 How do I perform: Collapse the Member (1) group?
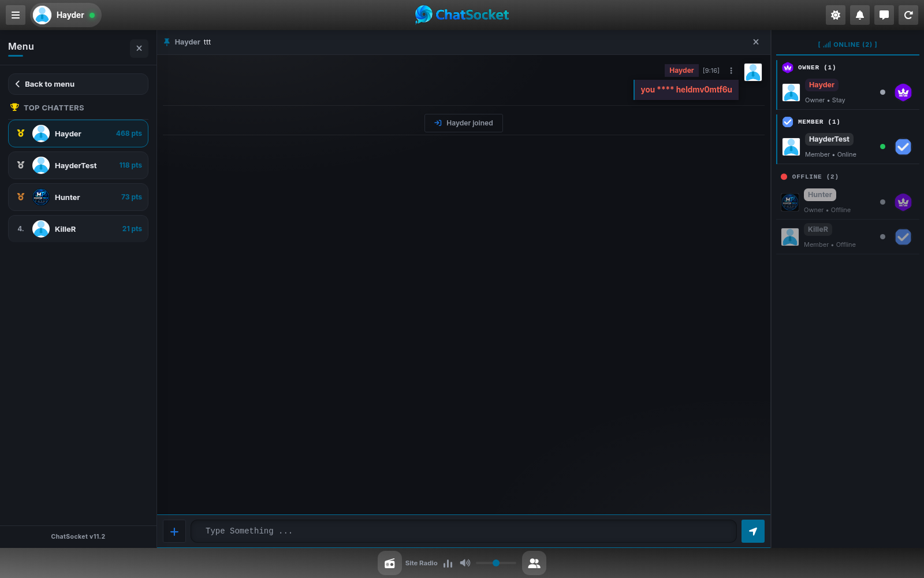point(847,122)
